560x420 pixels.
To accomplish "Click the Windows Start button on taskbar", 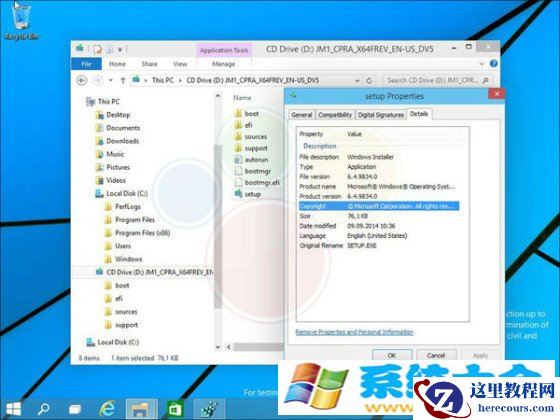I will tap(14, 409).
